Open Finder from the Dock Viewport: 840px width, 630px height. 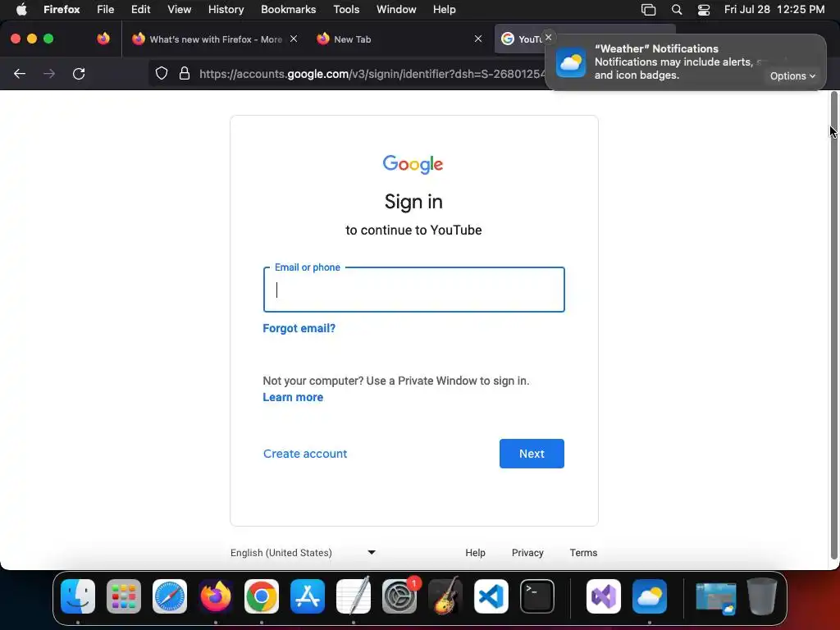pyautogui.click(x=78, y=596)
